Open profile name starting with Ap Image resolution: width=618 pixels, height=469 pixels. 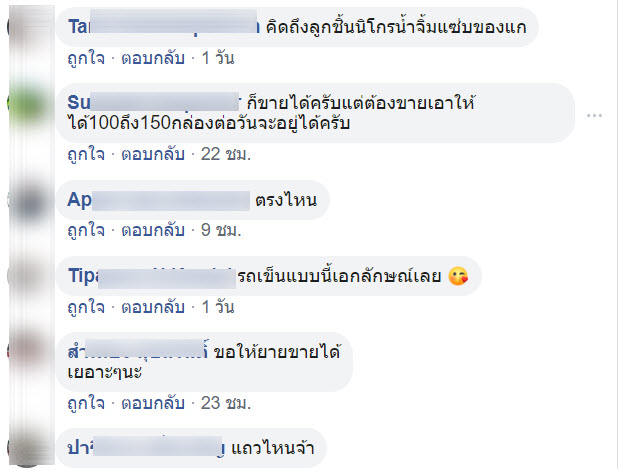click(158, 200)
